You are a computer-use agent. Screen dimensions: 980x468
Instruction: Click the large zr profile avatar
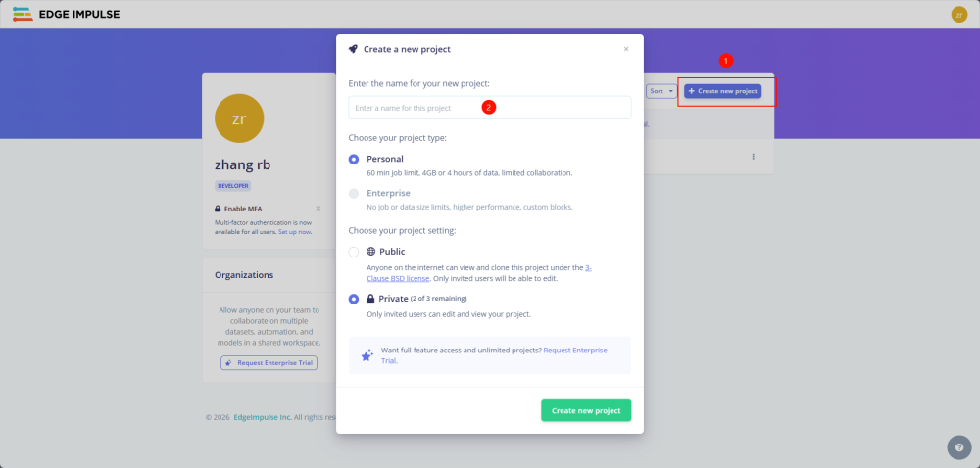click(239, 119)
